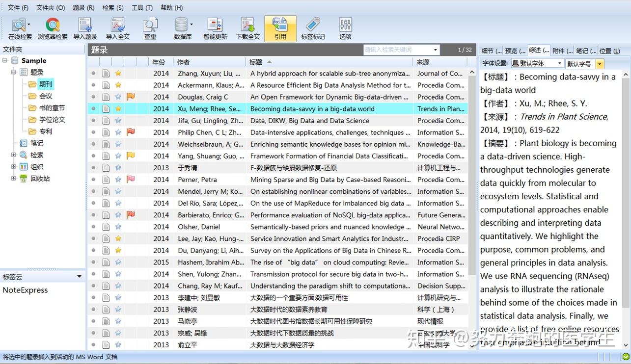Run the 查重 duplicate check tool
This screenshot has height=364, width=631.
(x=150, y=29)
